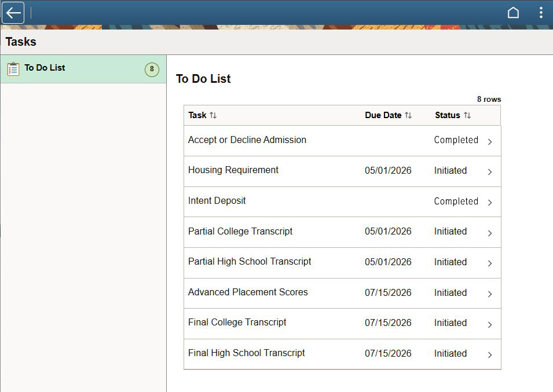Open the three-dot actions menu
The image size is (553, 392).
(x=541, y=13)
